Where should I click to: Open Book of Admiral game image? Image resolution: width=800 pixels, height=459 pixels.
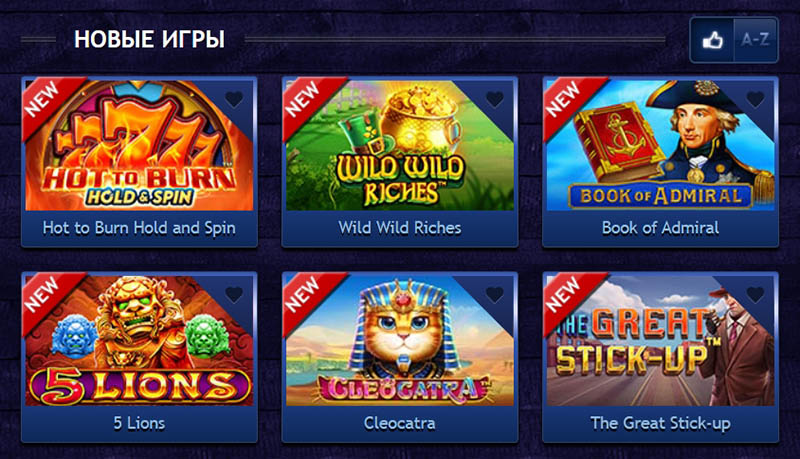coord(660,145)
